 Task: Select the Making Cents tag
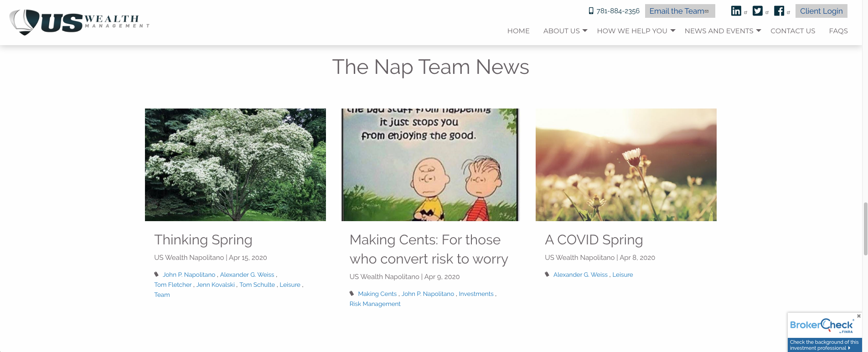[x=377, y=294]
